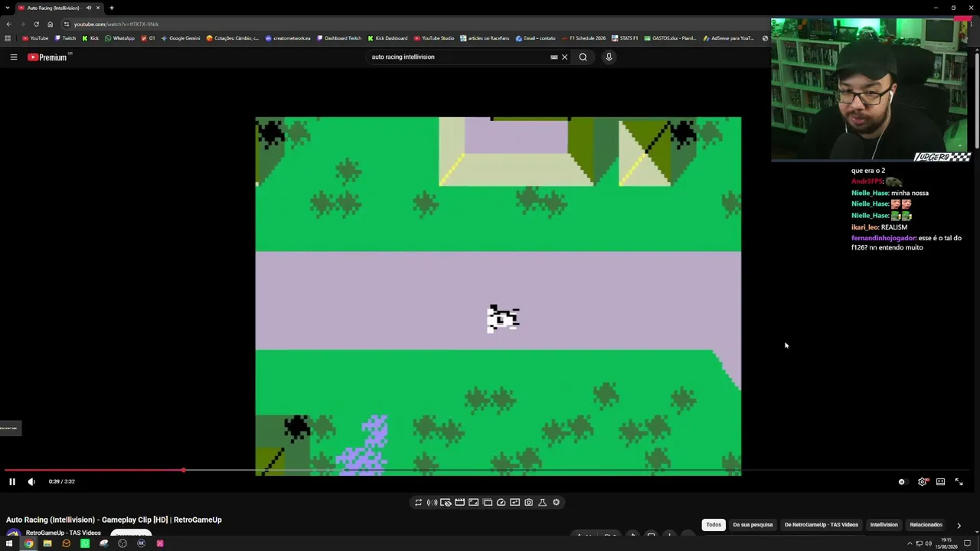Click the magnifier search button
Screen dimensions: 980x551
[x=583, y=57]
